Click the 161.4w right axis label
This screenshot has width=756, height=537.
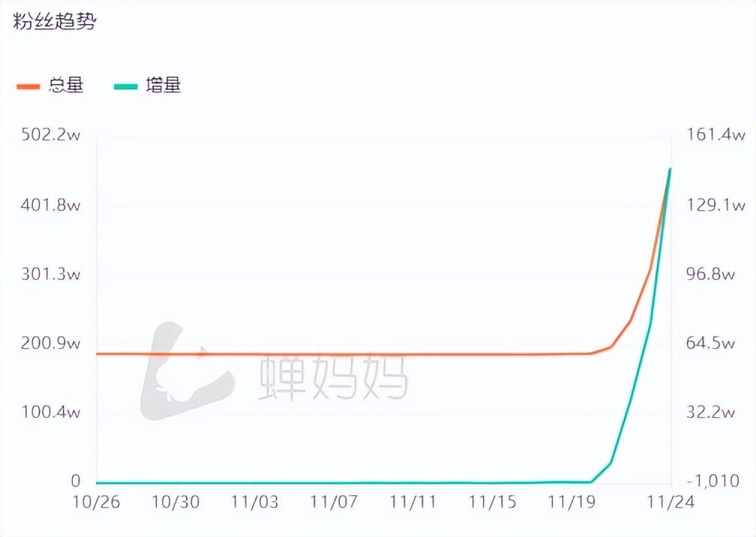[x=716, y=134]
